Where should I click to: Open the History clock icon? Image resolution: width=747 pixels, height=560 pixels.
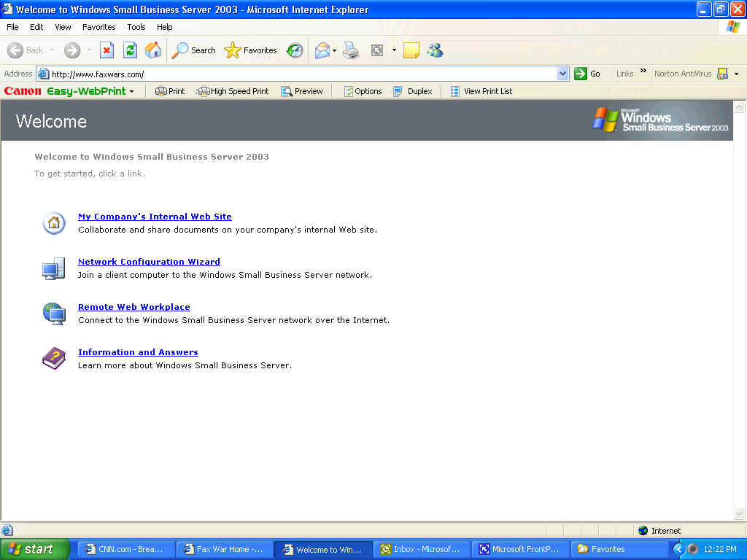tap(295, 50)
